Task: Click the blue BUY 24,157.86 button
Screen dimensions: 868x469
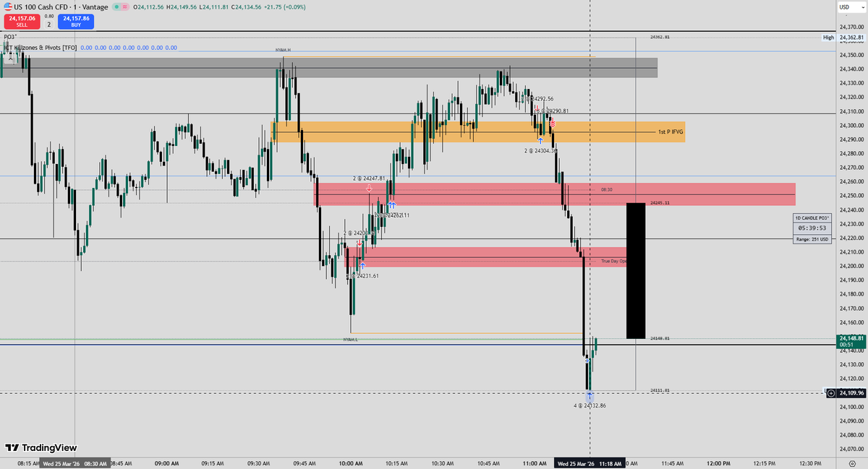Action: (77, 20)
